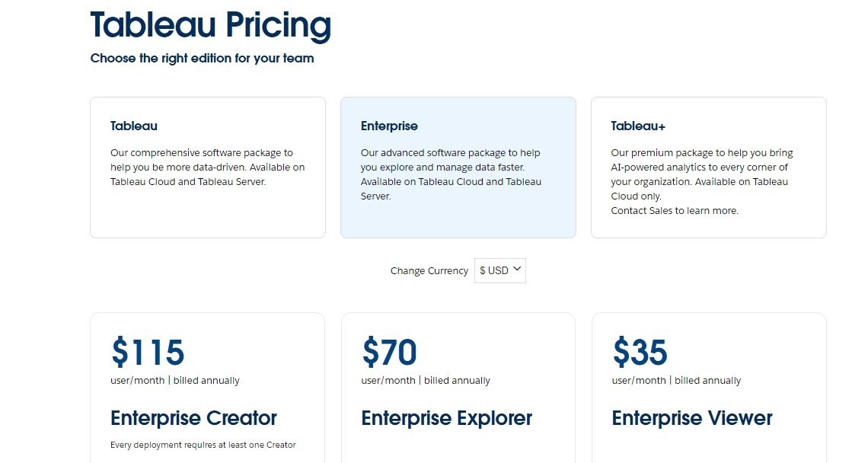Image resolution: width=868 pixels, height=463 pixels.
Task: Select the Tableau edition card
Action: [x=207, y=167]
